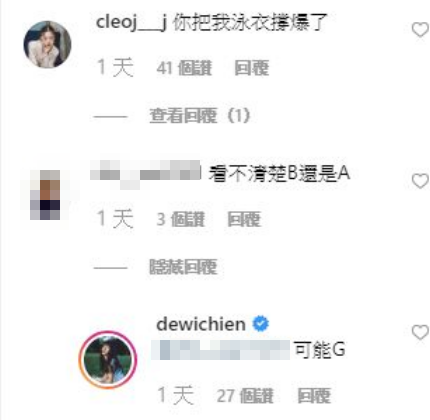Click the '1 天' timestamp on cleoj___j's comment

(116, 68)
